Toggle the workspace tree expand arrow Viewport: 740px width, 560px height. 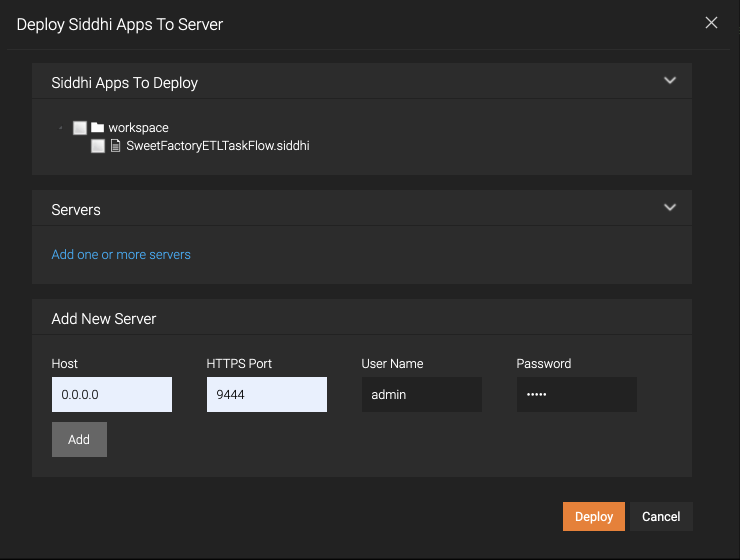click(x=60, y=128)
